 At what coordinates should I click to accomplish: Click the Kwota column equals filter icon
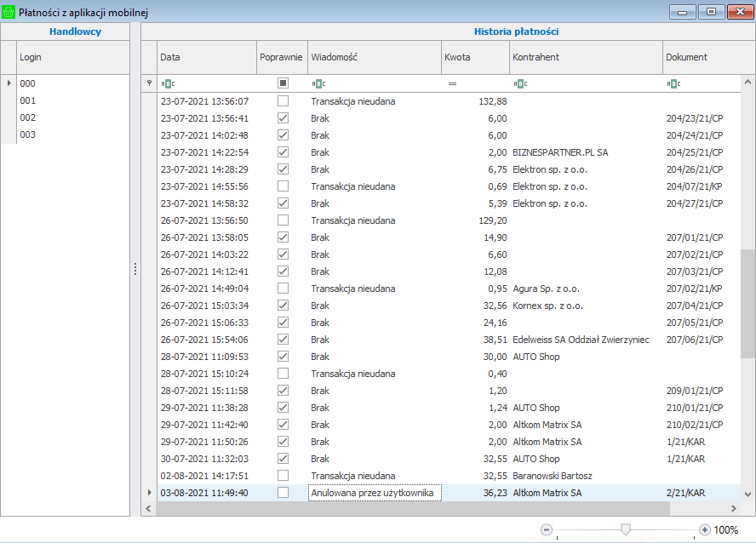pyautogui.click(x=453, y=83)
